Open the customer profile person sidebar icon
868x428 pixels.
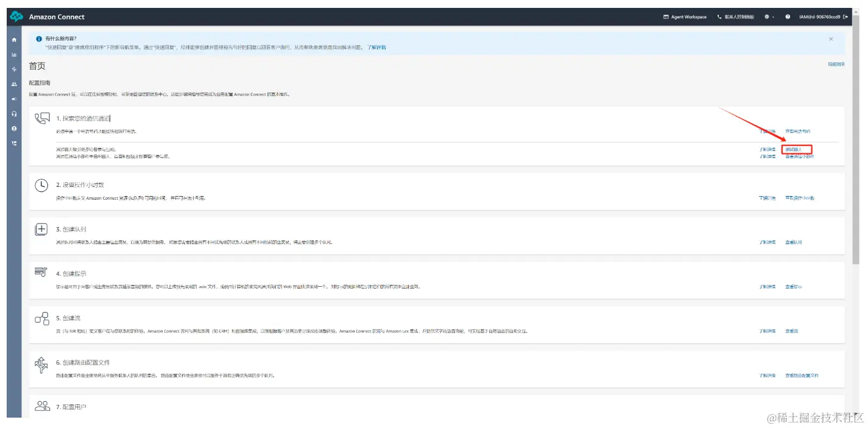point(14,128)
